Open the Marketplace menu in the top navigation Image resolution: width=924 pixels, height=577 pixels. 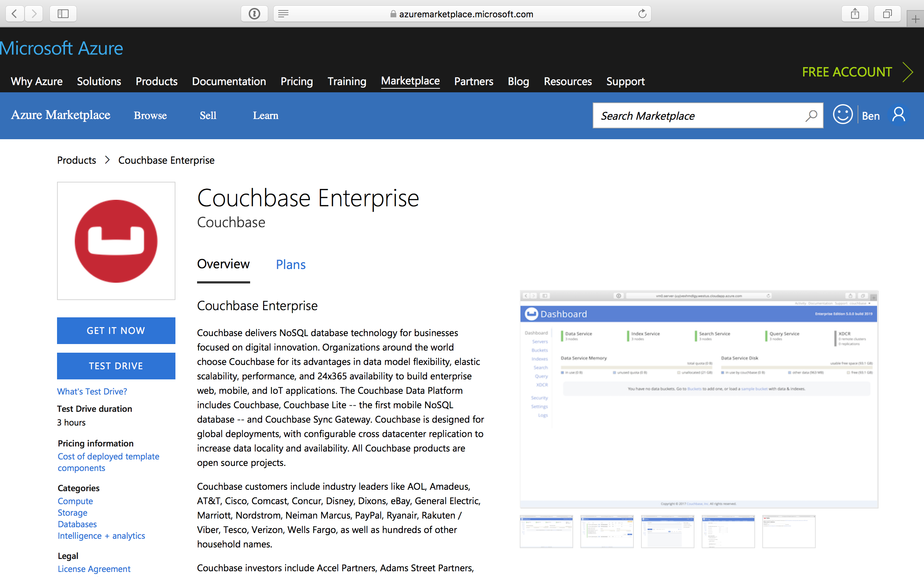click(x=410, y=81)
